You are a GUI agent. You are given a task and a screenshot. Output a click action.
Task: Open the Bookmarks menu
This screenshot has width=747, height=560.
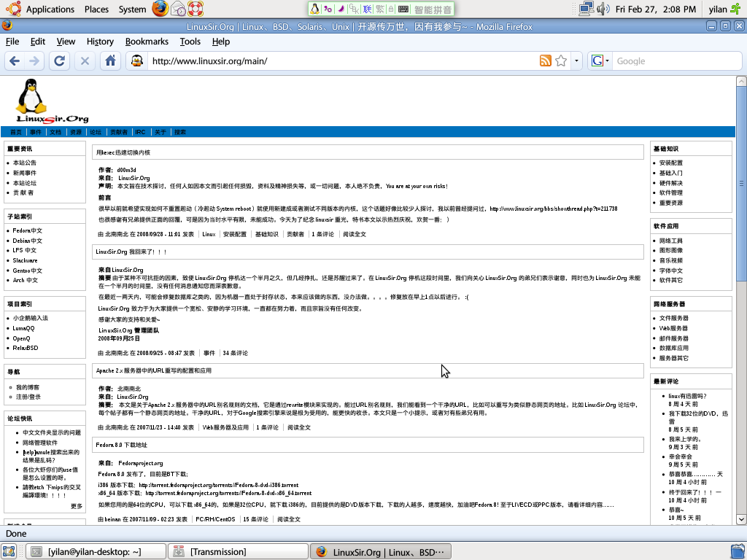(147, 42)
